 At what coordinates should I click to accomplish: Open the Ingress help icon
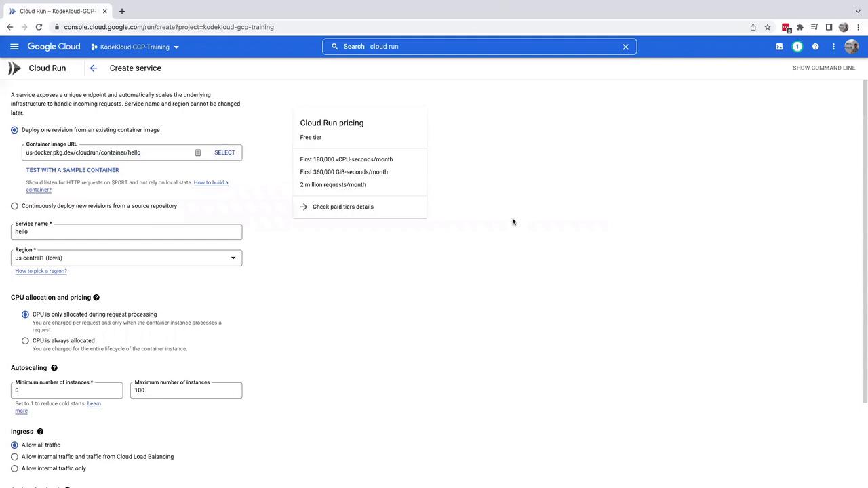40,432
